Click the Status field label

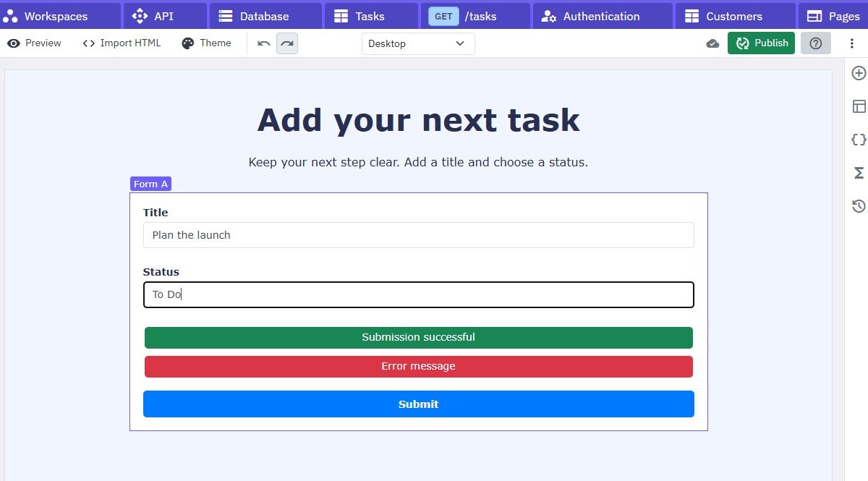click(161, 272)
